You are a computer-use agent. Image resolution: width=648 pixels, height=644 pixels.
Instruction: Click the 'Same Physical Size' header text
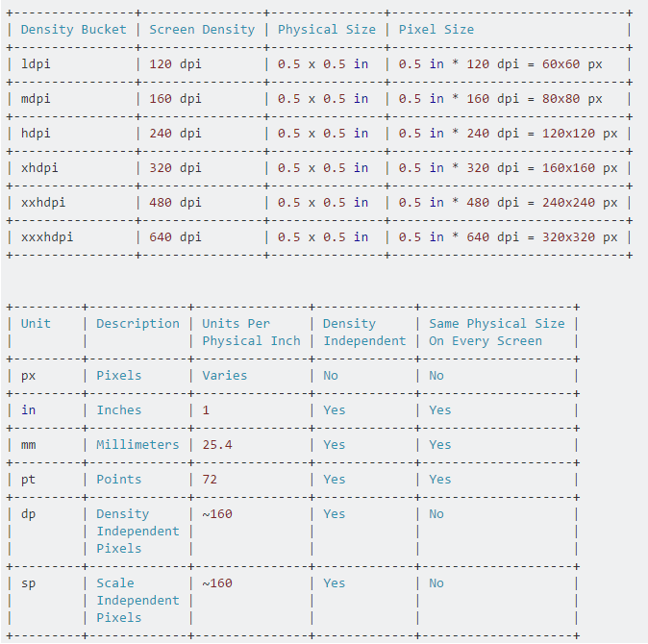(x=496, y=324)
